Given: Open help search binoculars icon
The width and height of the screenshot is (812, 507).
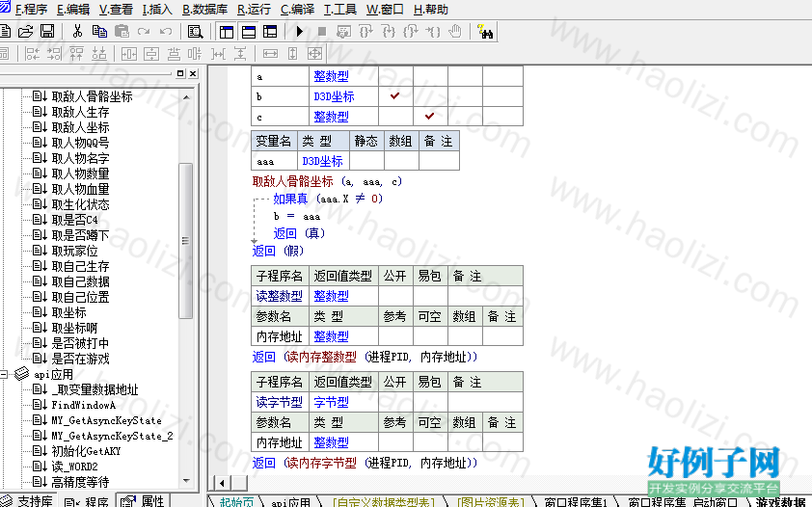Looking at the screenshot, I should point(485,32).
